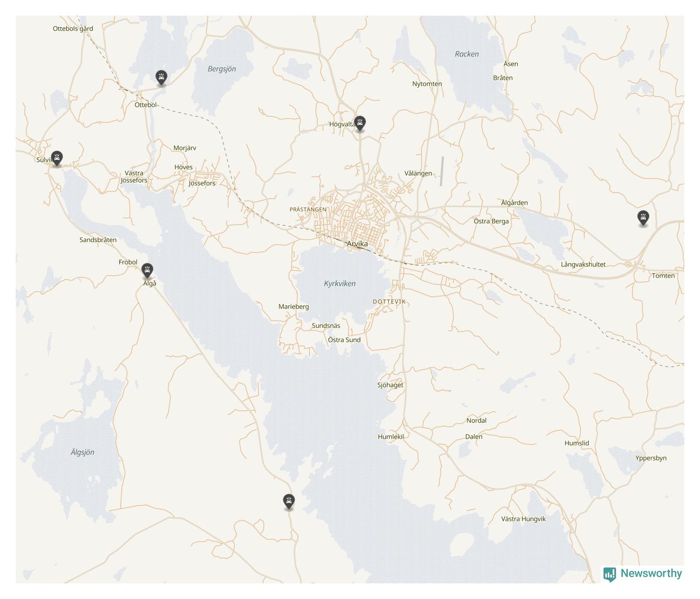Click the Racken lake label

pos(466,54)
